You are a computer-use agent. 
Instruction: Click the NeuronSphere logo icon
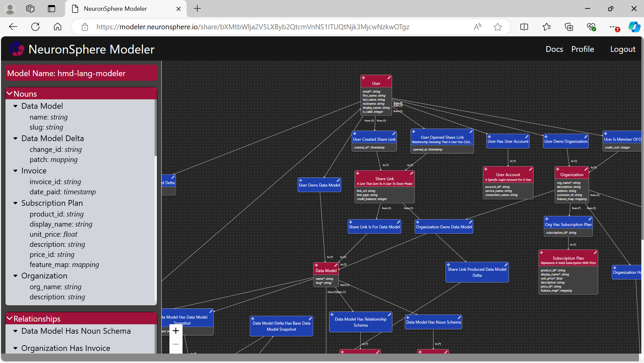[17, 49]
